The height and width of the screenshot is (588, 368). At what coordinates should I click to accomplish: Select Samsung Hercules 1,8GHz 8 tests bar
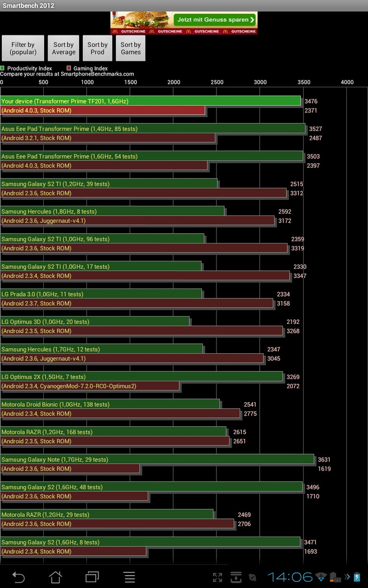pos(112,211)
